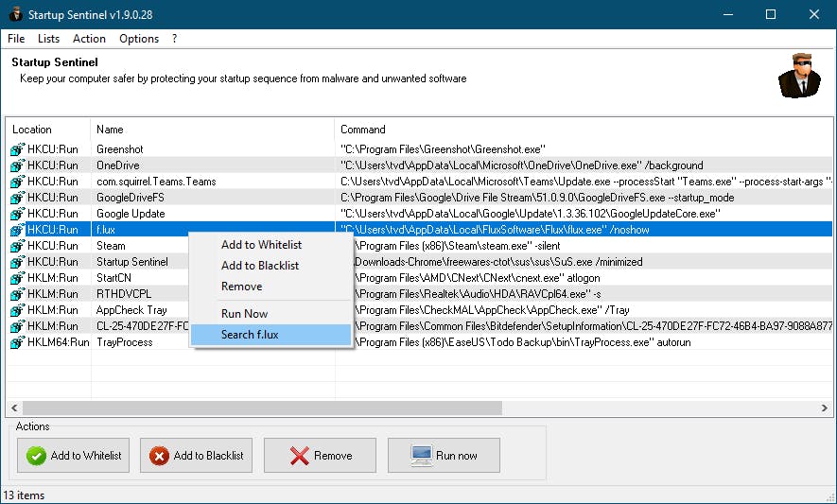Click the com.squirrel.Teams.Teams row icon
The width and height of the screenshot is (837, 504).
point(18,182)
